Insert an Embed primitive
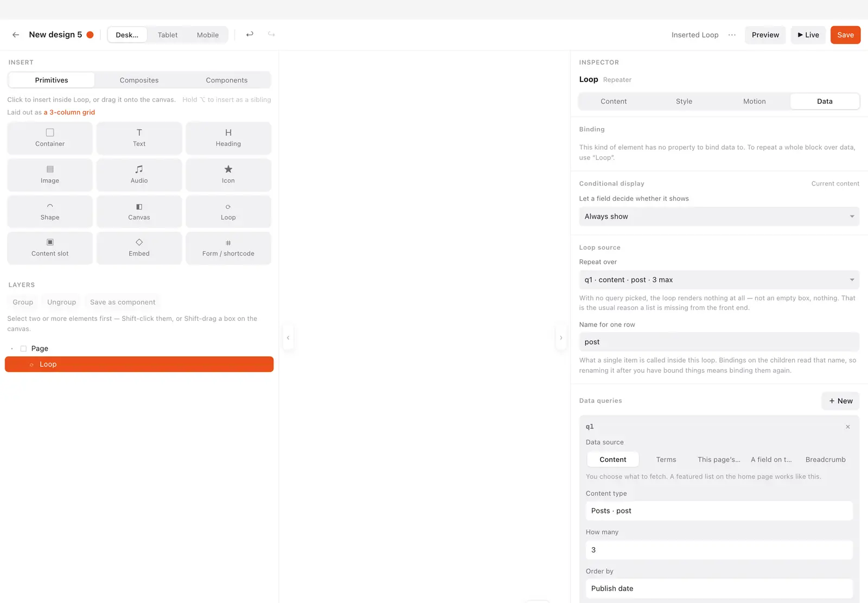 click(139, 248)
